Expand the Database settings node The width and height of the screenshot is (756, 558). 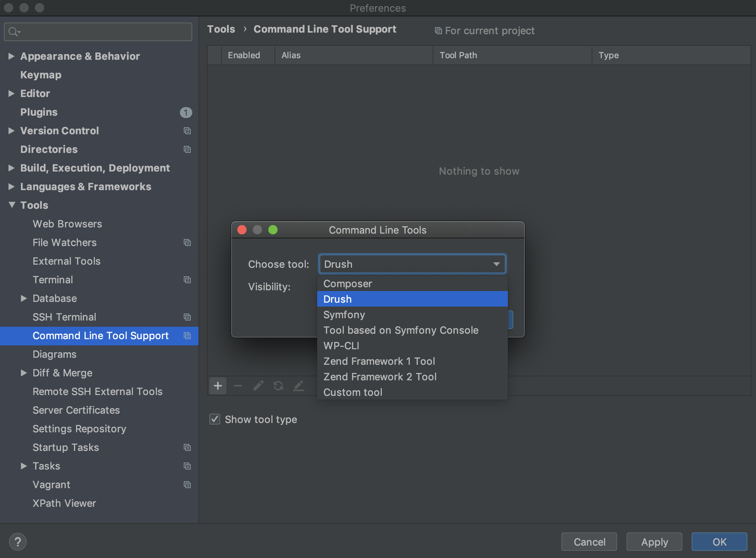pos(24,298)
